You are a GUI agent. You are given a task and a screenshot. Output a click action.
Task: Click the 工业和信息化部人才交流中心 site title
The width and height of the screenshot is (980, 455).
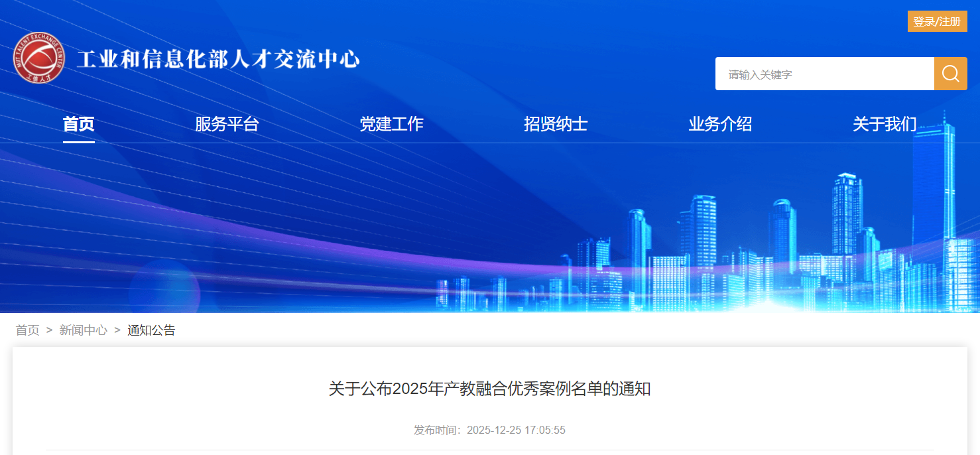(x=219, y=59)
